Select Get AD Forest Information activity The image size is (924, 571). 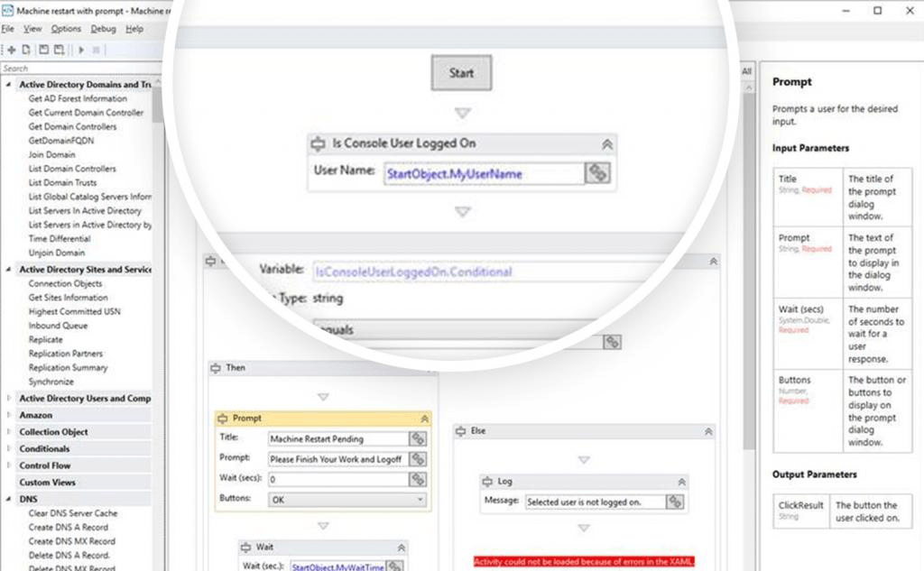(x=78, y=98)
